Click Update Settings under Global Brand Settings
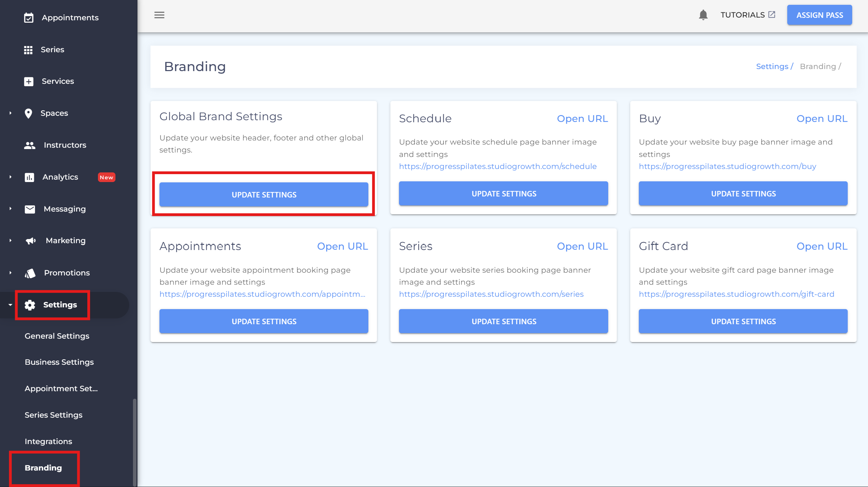Viewport: 868px width, 487px height. point(264,195)
